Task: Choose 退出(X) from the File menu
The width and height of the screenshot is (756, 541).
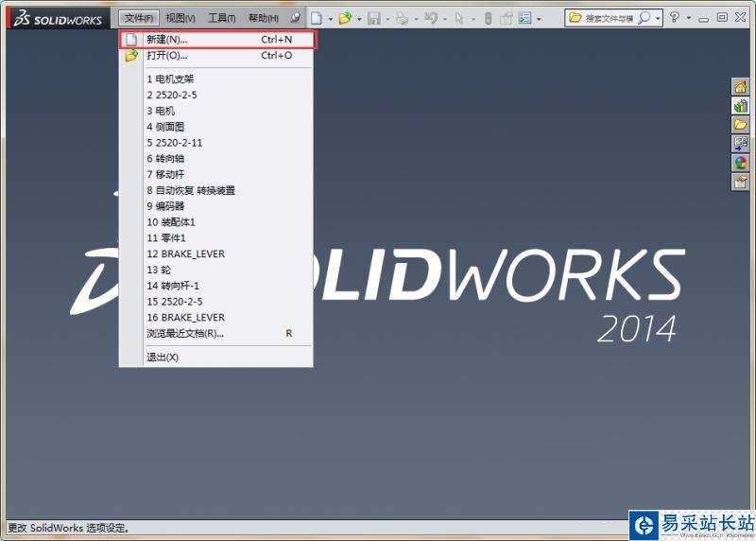Action: coord(216,358)
